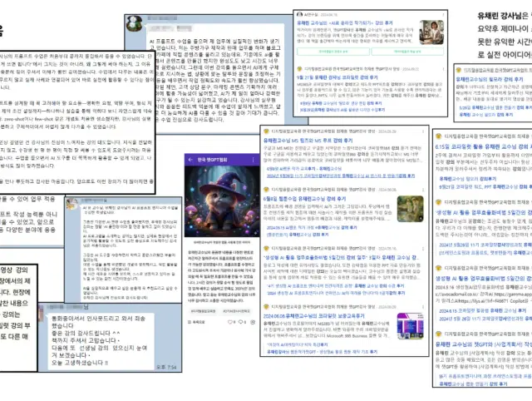Tap the heart like icon under the post
The image size is (532, 401).
tap(229, 322)
